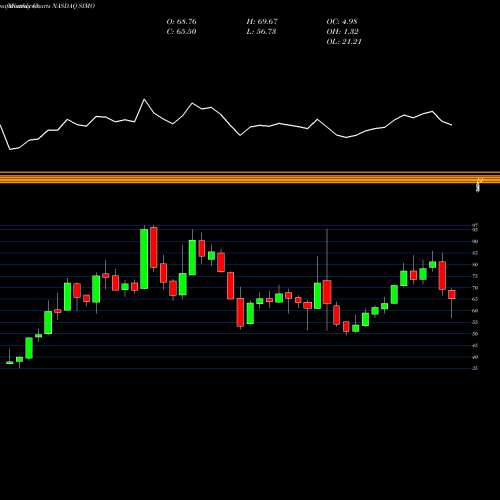500x500 pixels.
Task: Click the 'NASDAQ SIMO' chart title text
Action: pos(74,6)
